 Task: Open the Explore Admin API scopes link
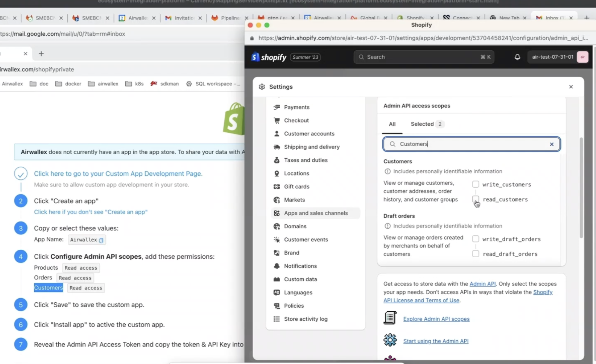pyautogui.click(x=436, y=319)
